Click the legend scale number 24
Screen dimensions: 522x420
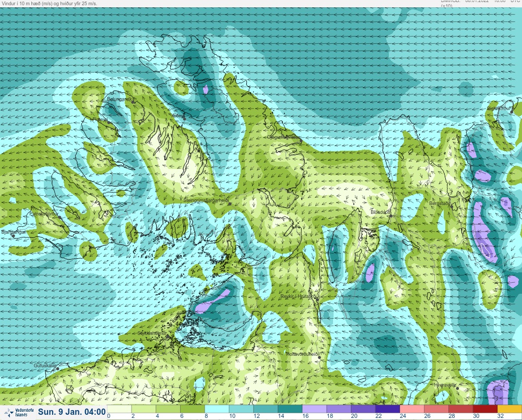coord(403,416)
